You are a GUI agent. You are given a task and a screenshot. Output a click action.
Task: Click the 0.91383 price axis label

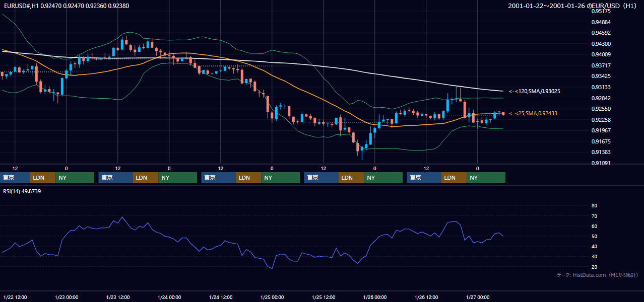(x=601, y=152)
